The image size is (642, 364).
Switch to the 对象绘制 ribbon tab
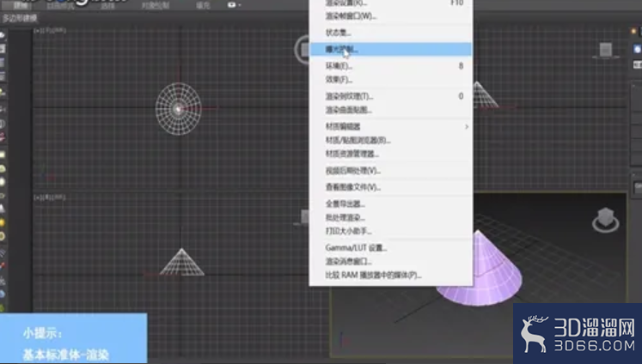click(156, 6)
